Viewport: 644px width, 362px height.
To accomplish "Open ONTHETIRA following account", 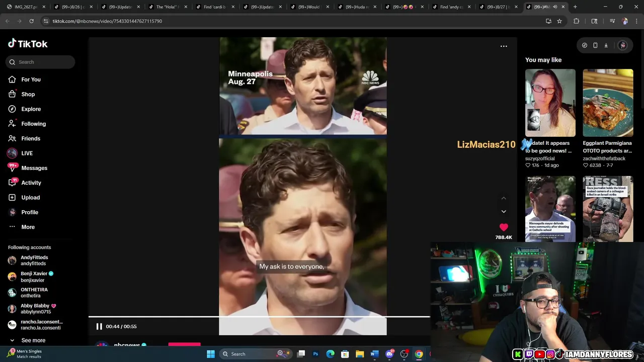I will pyautogui.click(x=34, y=293).
